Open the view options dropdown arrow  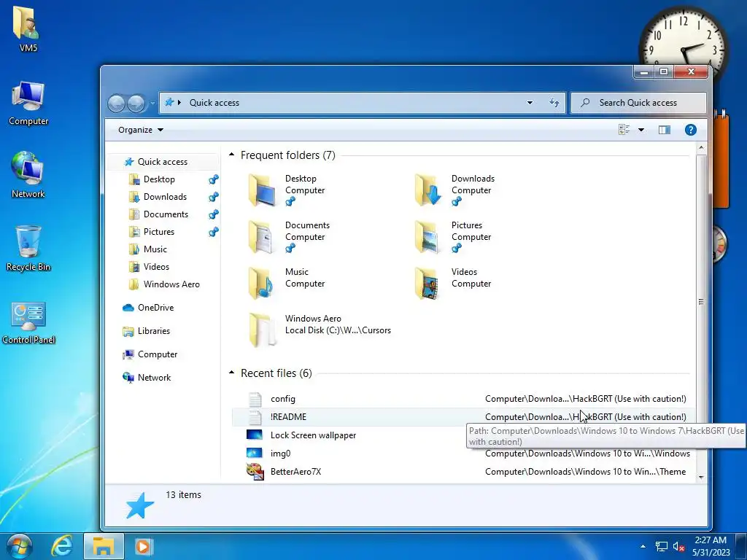[641, 130]
